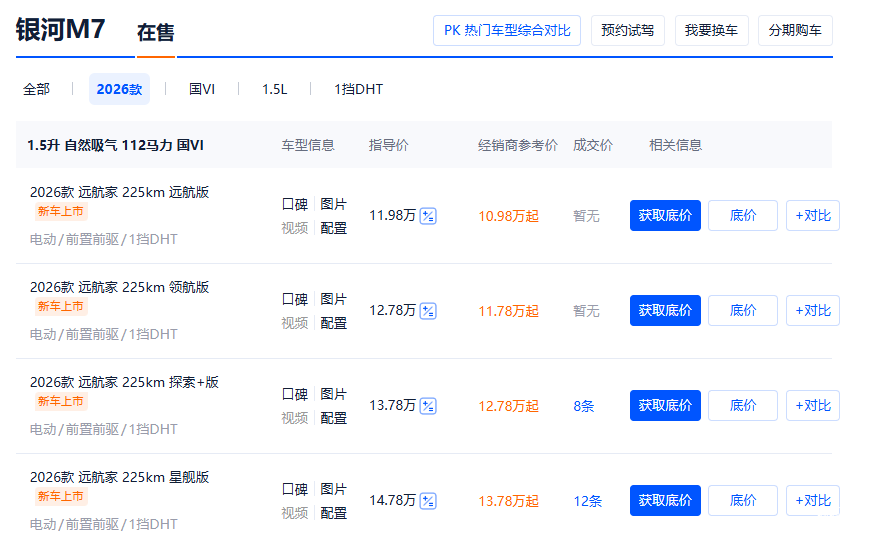
Task: Click 获取底价 for 探索+版
Action: tap(665, 405)
